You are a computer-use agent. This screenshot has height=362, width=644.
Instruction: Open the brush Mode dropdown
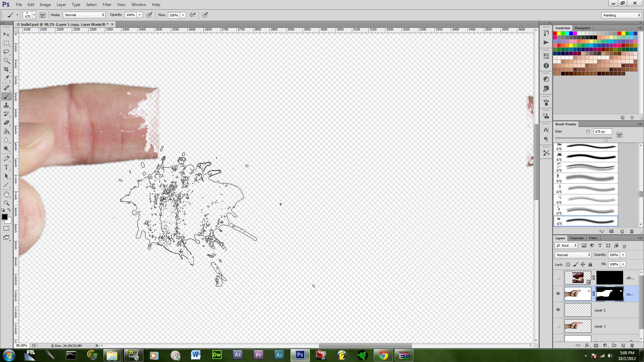pos(84,15)
